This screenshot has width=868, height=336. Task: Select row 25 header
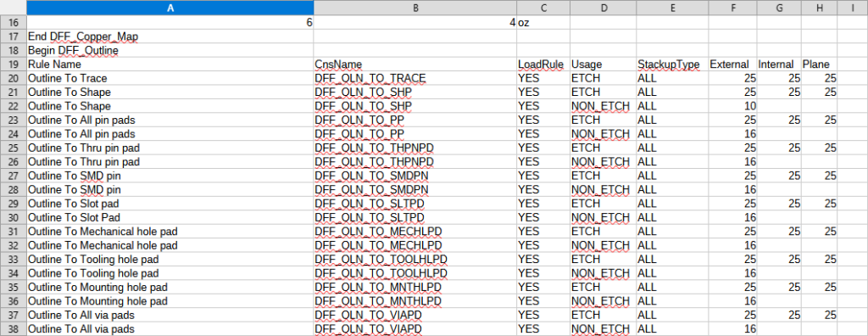tap(14, 148)
